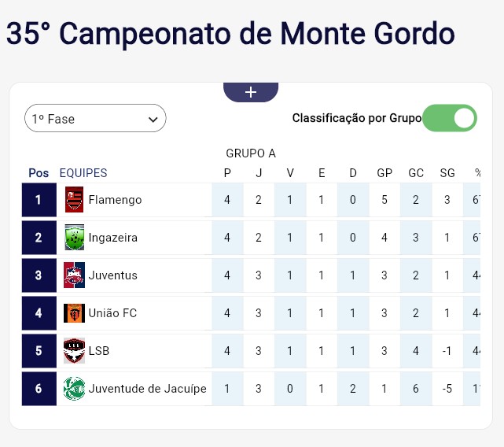Viewport: 504px width, 447px height.
Task: Select the Ingazeira team name
Action: point(112,238)
